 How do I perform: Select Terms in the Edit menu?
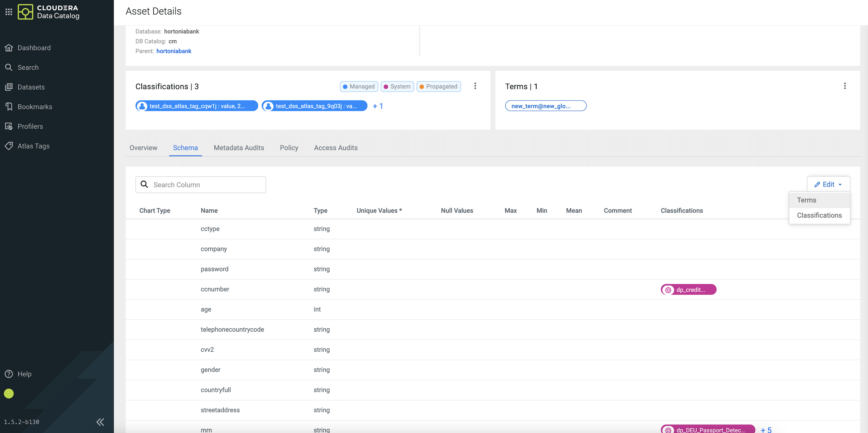806,200
